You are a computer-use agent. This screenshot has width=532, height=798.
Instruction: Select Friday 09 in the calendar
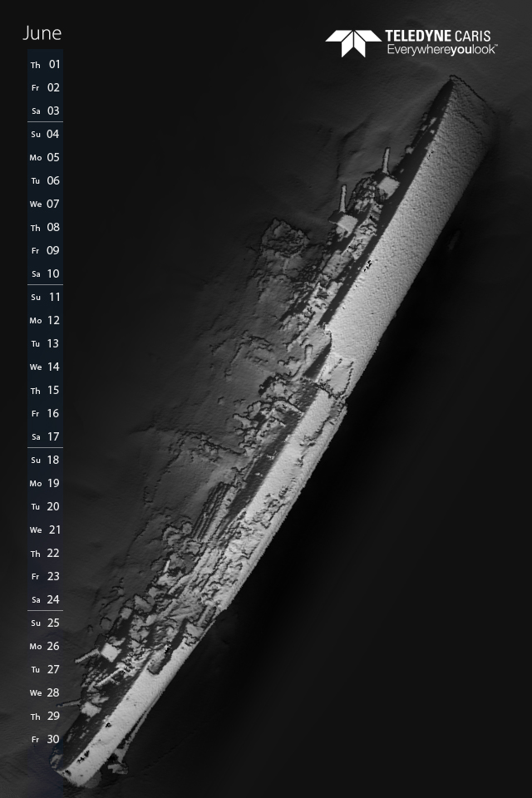(46, 250)
